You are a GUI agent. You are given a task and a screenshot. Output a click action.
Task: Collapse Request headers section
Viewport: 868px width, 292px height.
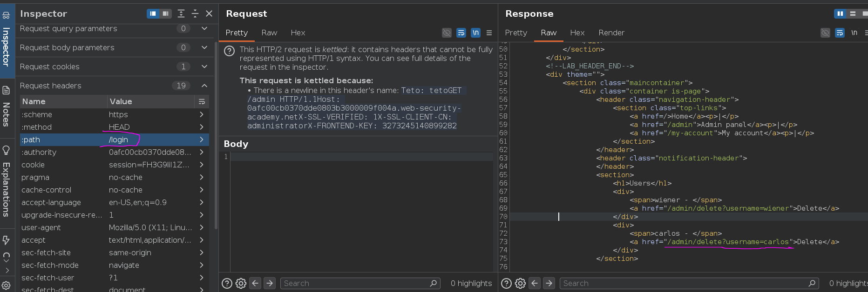(204, 86)
